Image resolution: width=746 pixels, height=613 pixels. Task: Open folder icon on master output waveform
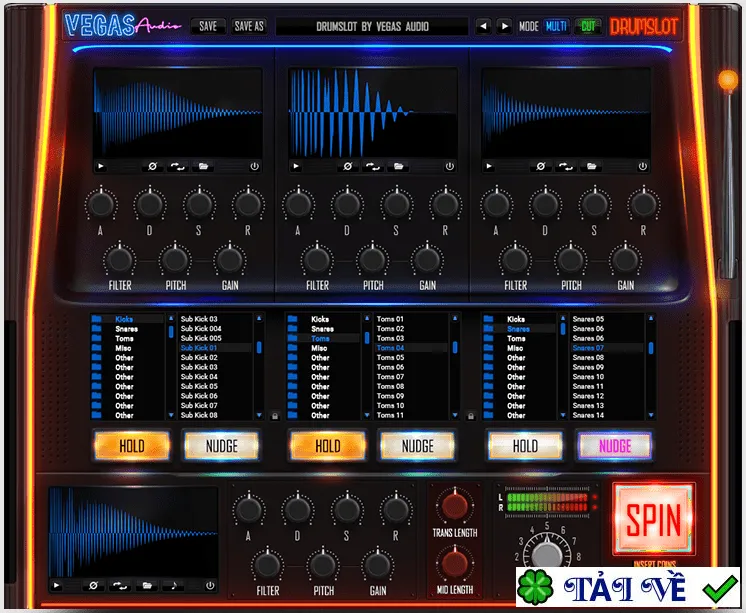147,585
